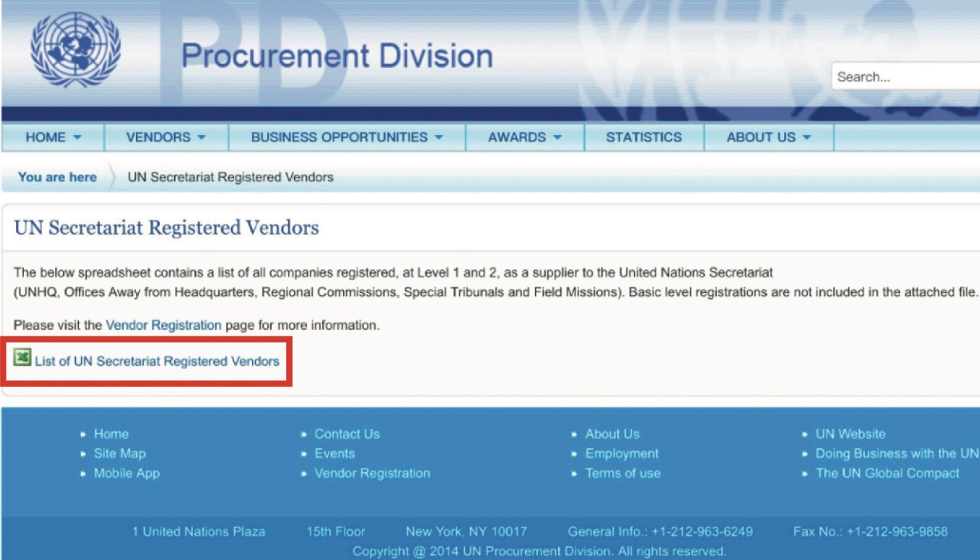Open The UN Global Compact link
Screen dimensions: 980x560
(x=887, y=473)
